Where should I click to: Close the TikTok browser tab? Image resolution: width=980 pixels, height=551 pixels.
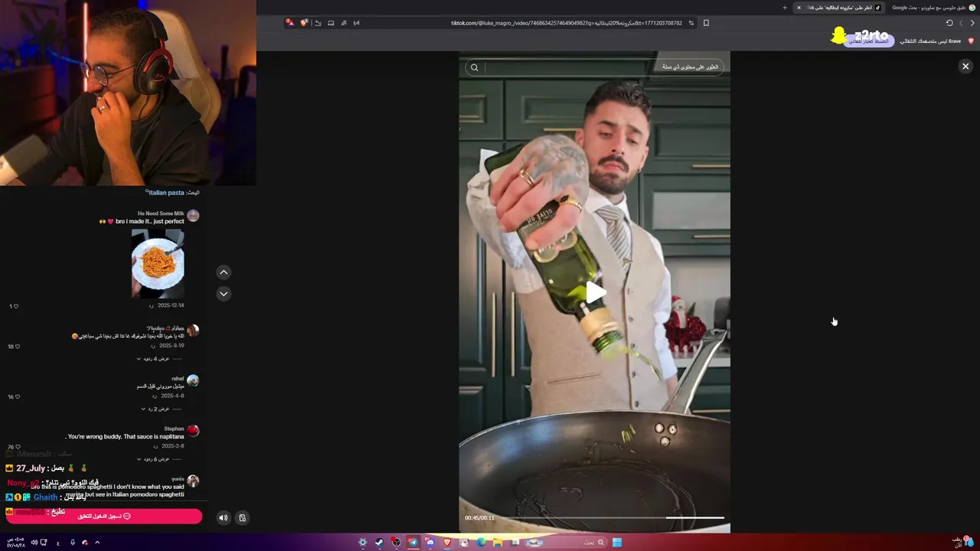799,8
